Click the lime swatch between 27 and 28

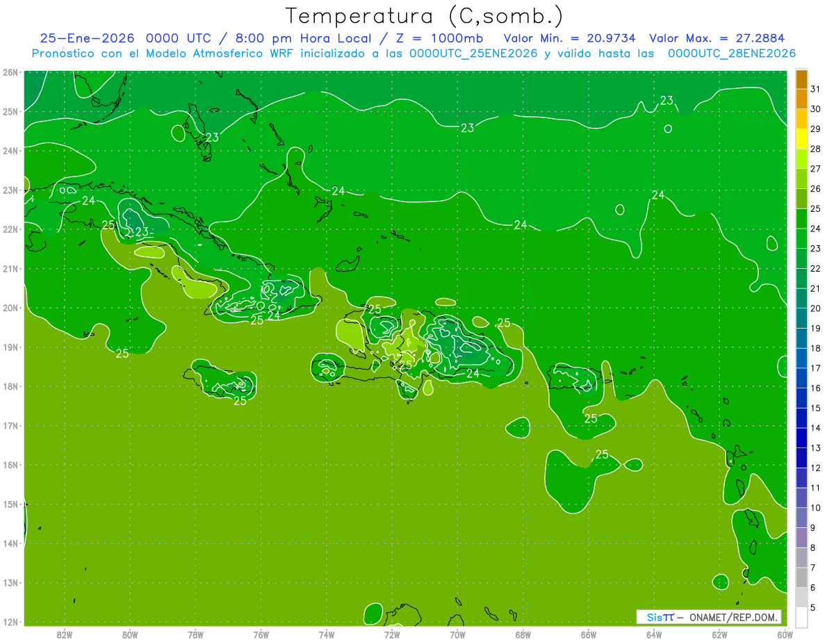coord(801,159)
